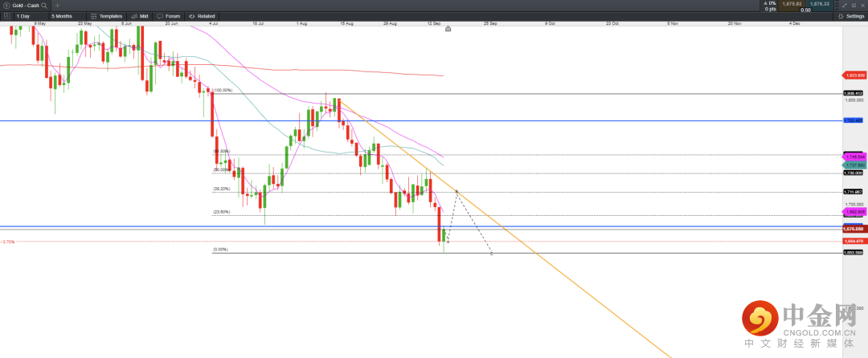Click the buy price 1,676.33 box
The image size is (868, 358).
pyautogui.click(x=819, y=5)
